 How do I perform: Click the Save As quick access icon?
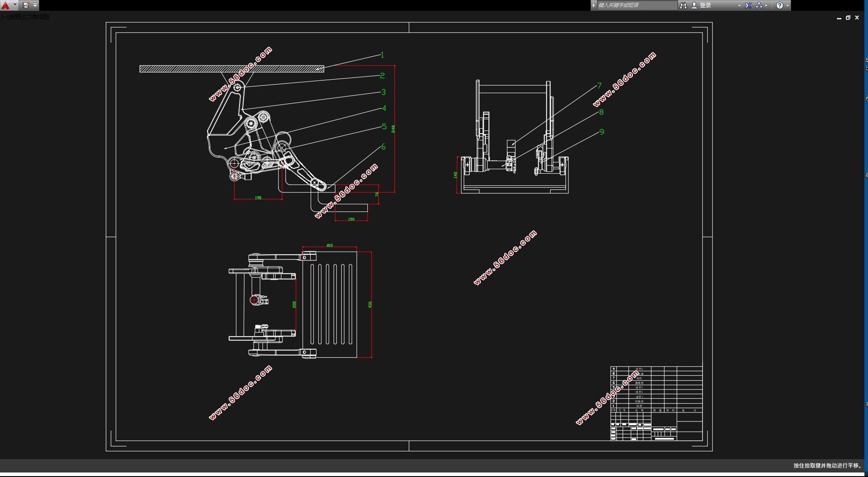(26, 5)
